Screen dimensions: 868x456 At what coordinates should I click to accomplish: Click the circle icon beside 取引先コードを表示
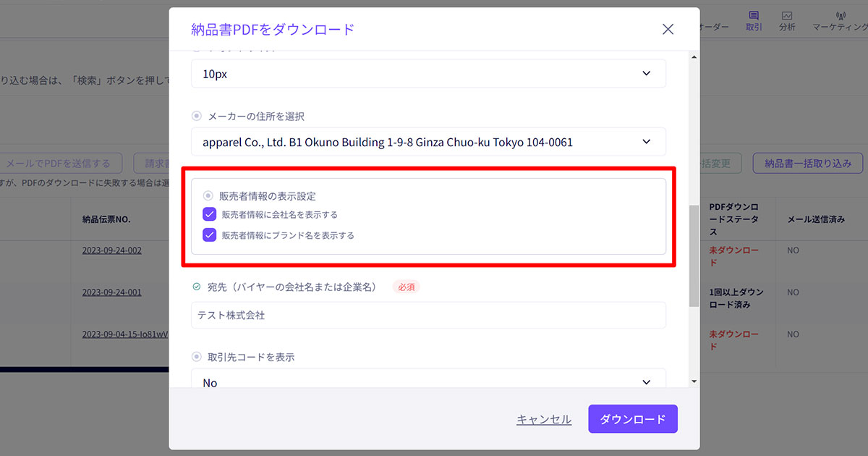pos(195,356)
